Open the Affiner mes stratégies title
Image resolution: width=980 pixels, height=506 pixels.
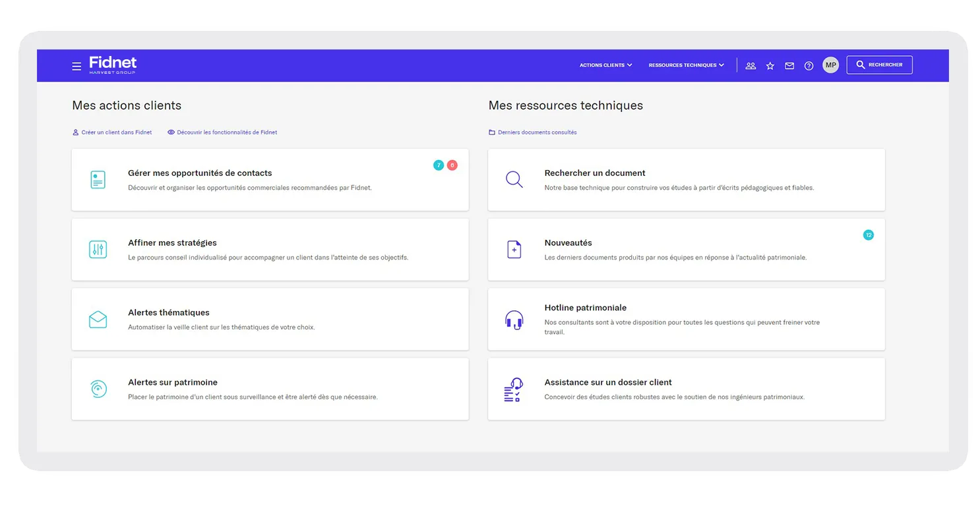pos(172,243)
